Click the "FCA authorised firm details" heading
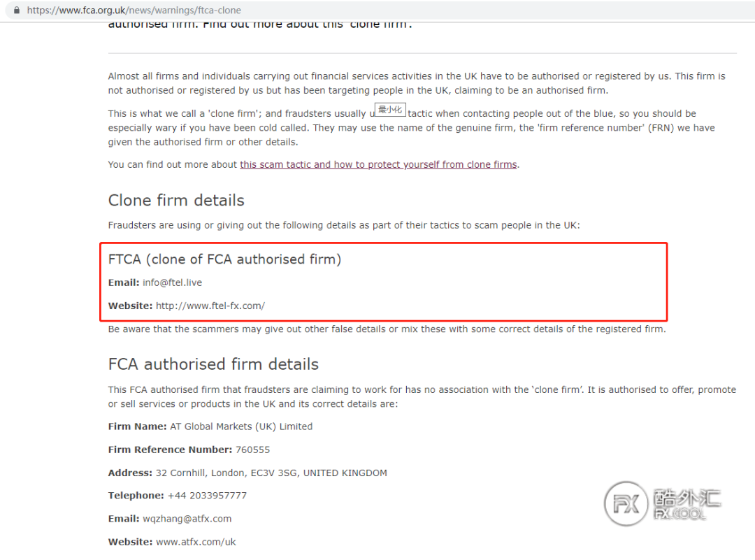Image resolution: width=755 pixels, height=560 pixels. pyautogui.click(x=213, y=364)
